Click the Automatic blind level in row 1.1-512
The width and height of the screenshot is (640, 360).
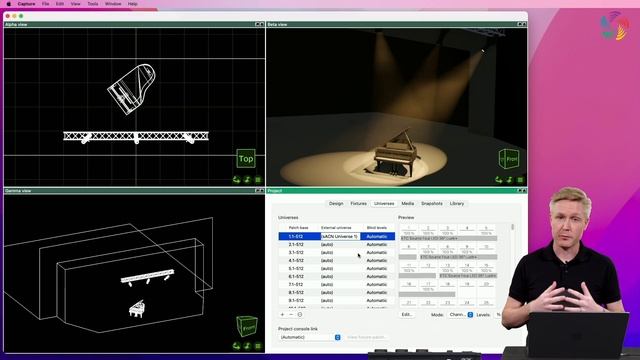[377, 236]
